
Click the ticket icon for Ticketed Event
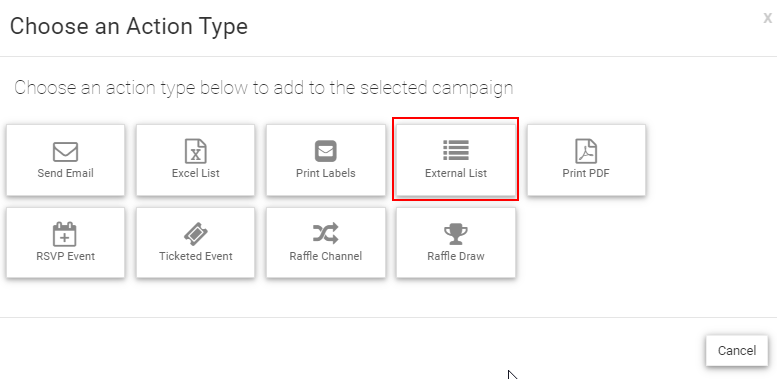(196, 234)
